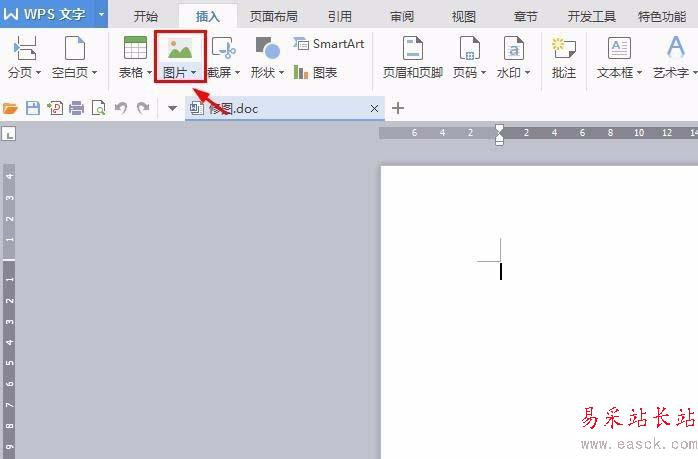Open the Table (表格) insert icon
698x459 pixels.
pos(135,48)
